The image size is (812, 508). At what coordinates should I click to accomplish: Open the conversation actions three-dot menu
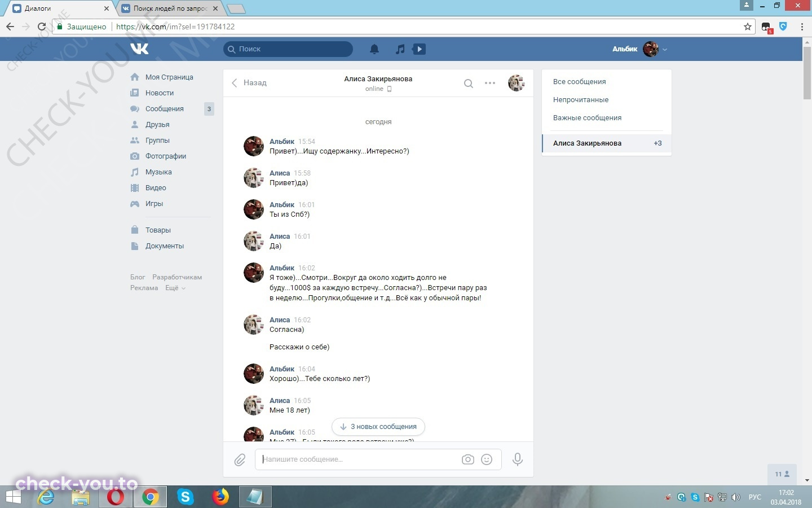[x=490, y=83]
